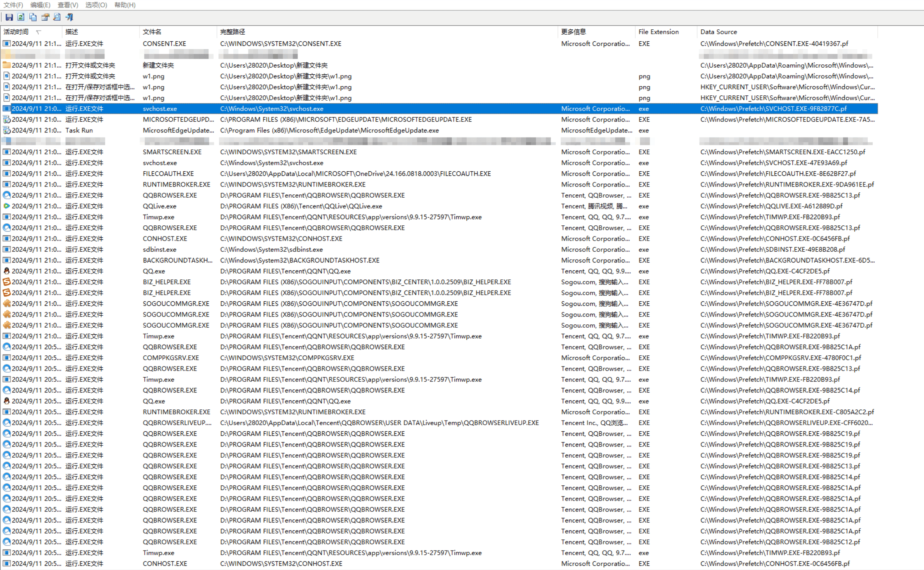The image size is (924, 570).
Task: Click the icon of the highlighted svchost.exe row
Action: click(7, 109)
